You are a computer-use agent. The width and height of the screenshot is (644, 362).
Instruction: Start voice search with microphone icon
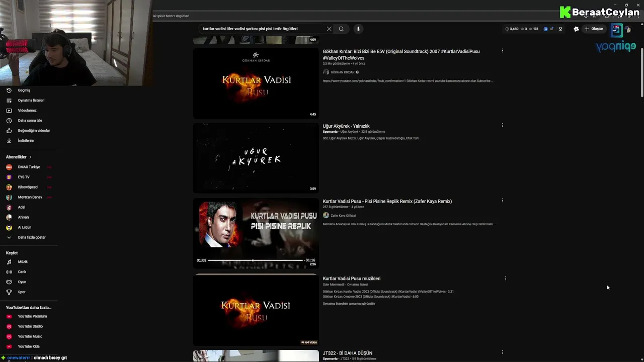pyautogui.click(x=358, y=29)
